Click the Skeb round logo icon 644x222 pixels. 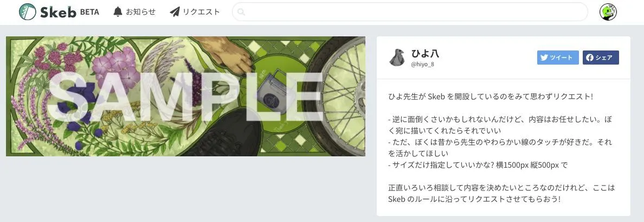tap(28, 12)
